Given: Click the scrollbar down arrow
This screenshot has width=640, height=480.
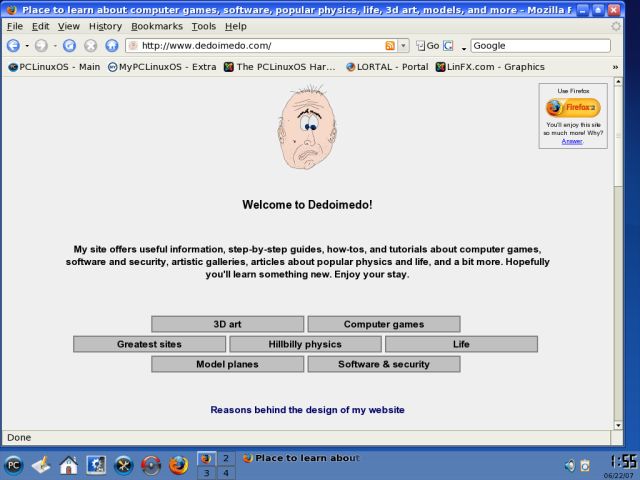Looking at the screenshot, I should (618, 425).
